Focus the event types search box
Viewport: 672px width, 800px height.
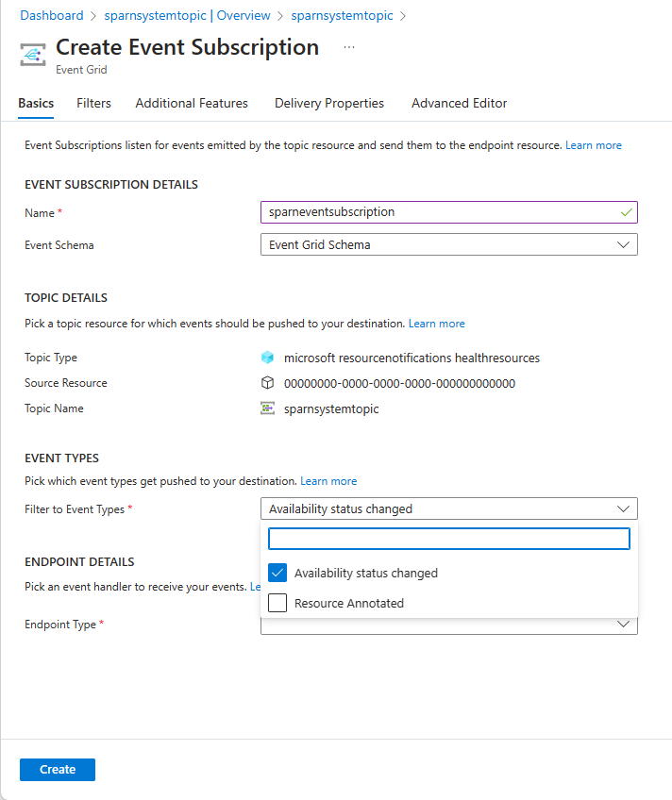(449, 539)
